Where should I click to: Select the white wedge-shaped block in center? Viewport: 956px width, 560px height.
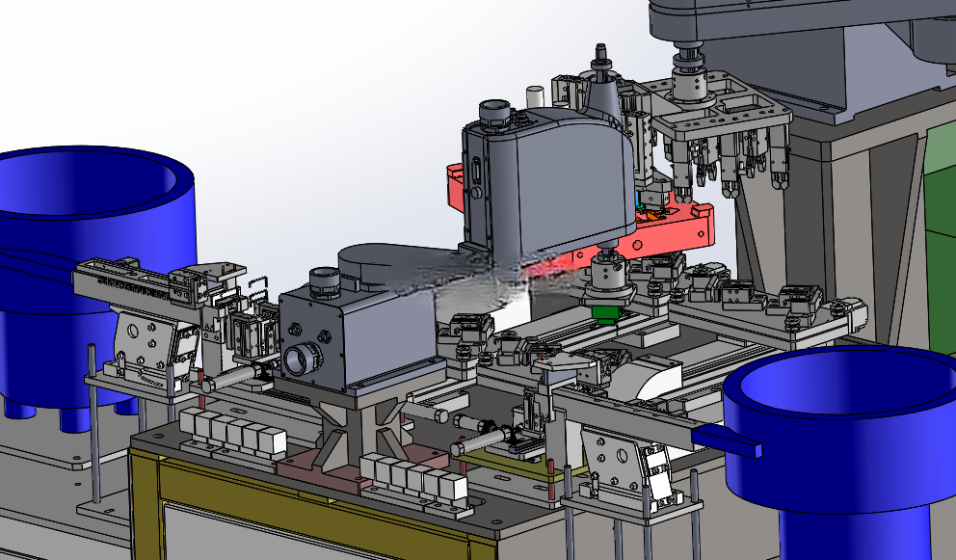[x=645, y=377]
